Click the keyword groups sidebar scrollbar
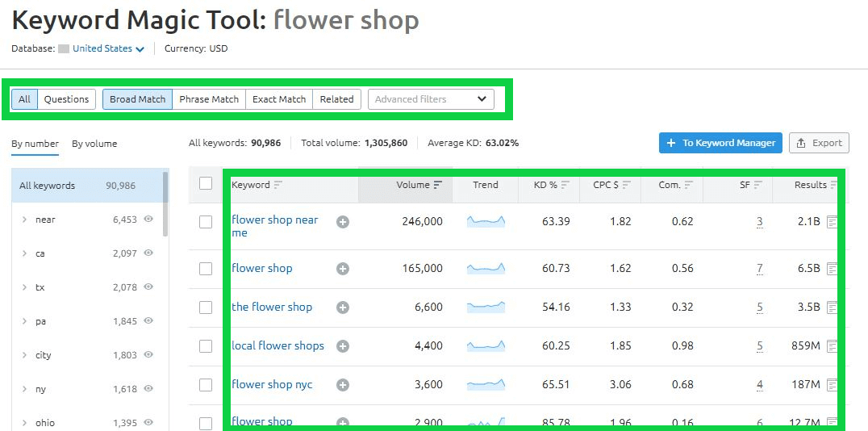The height and width of the screenshot is (431, 868). click(165, 204)
